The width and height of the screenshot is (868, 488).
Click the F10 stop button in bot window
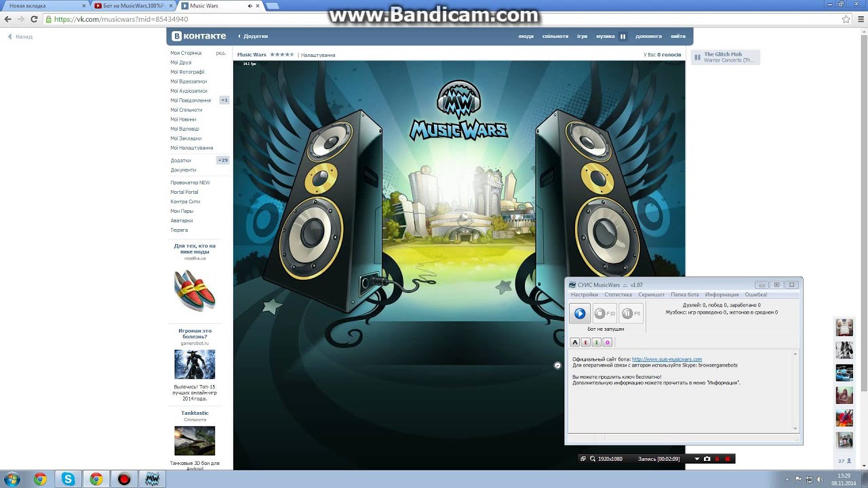604,313
